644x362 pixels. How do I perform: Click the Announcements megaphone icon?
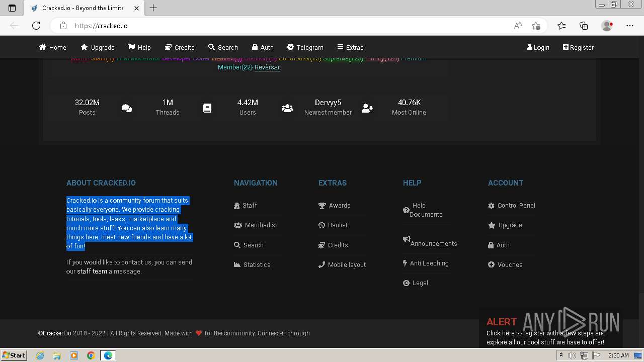pyautogui.click(x=407, y=239)
